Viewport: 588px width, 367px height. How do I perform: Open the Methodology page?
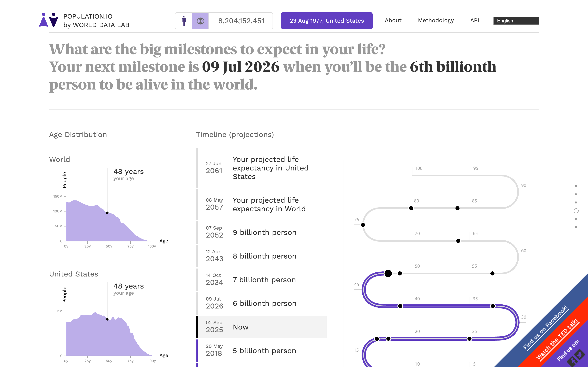436,20
